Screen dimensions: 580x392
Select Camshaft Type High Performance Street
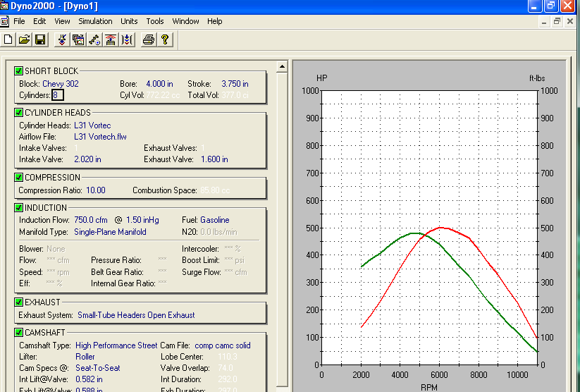pyautogui.click(x=116, y=345)
